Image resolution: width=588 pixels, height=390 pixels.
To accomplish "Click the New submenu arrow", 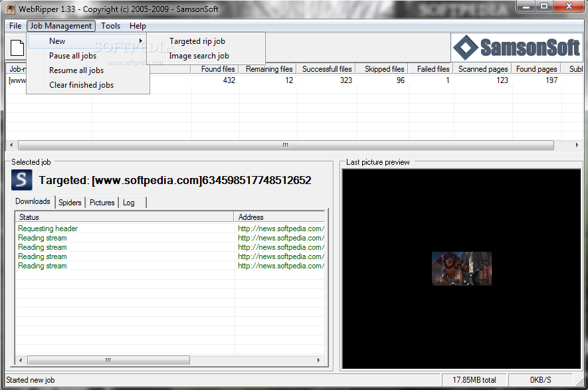I will click(141, 41).
